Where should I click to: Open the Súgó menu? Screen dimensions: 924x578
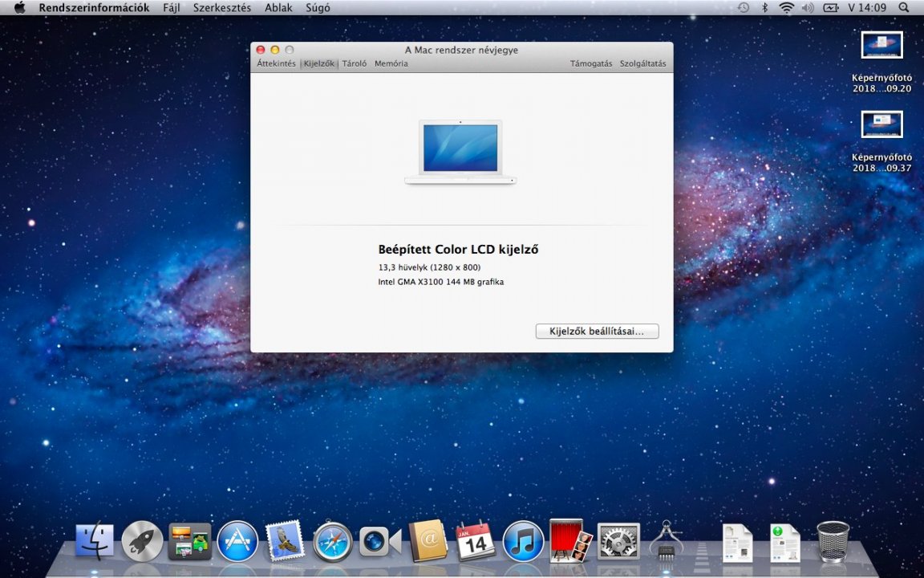(x=318, y=8)
